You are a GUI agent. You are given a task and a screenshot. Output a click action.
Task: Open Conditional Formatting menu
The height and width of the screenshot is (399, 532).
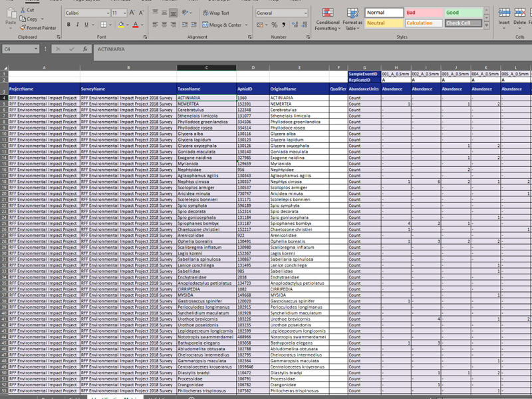pyautogui.click(x=327, y=19)
